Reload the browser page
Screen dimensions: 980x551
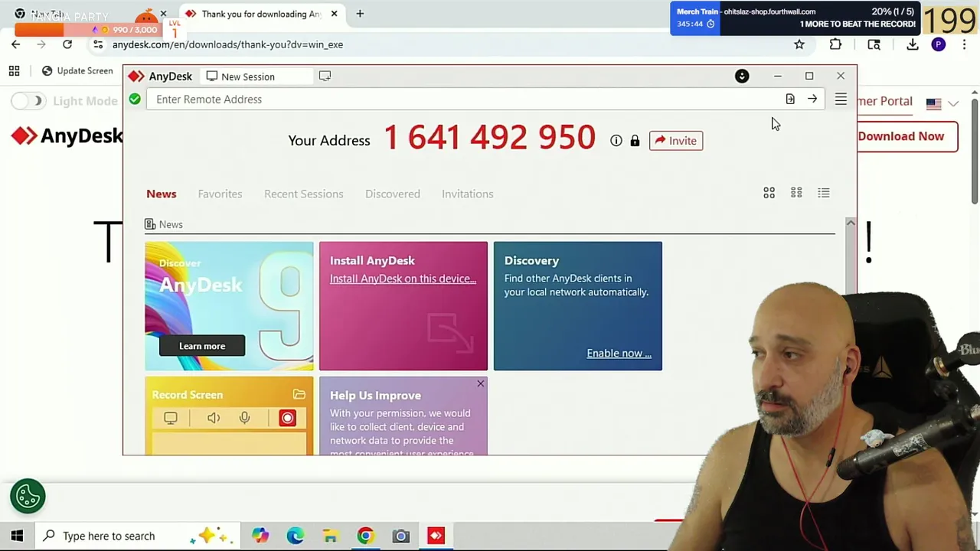[67, 44]
